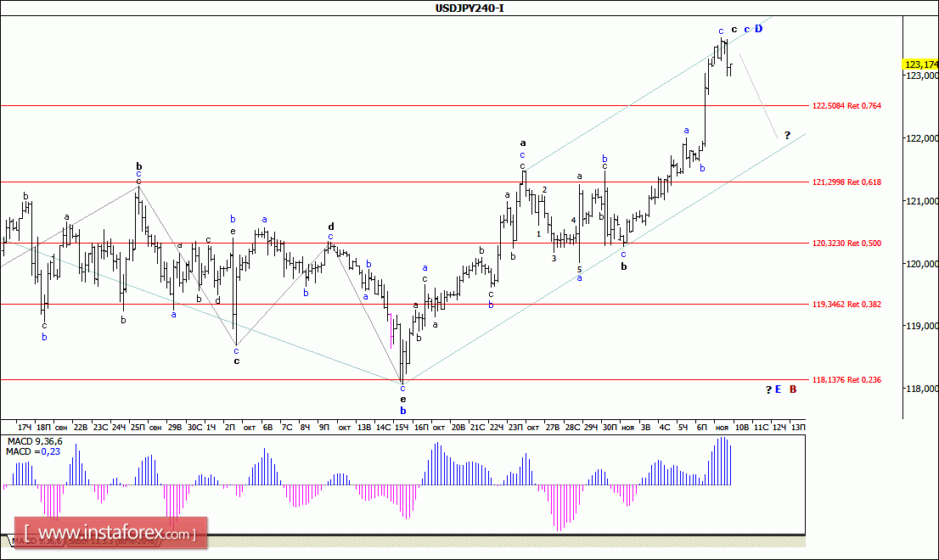Click the wave number 2 label

point(544,190)
